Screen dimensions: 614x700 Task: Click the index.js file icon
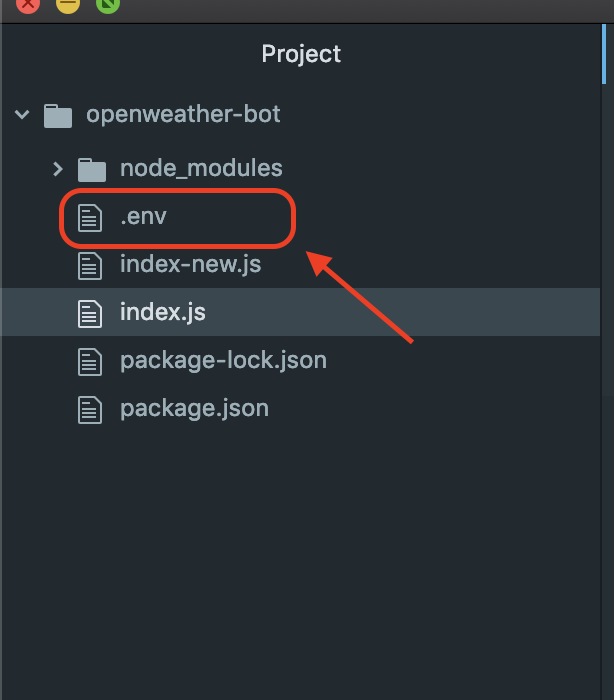click(x=91, y=313)
